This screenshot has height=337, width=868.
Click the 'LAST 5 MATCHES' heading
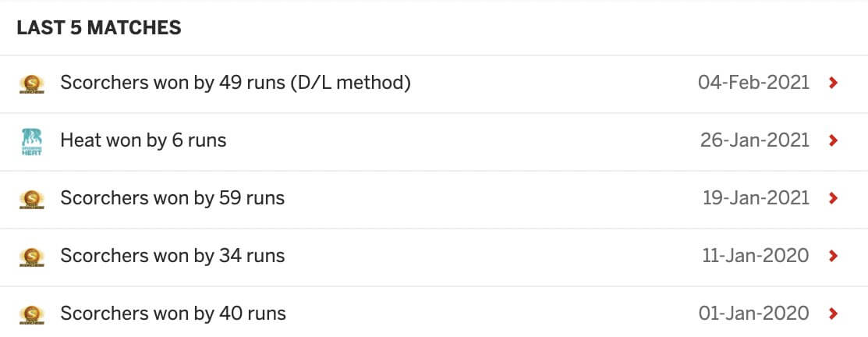click(99, 27)
